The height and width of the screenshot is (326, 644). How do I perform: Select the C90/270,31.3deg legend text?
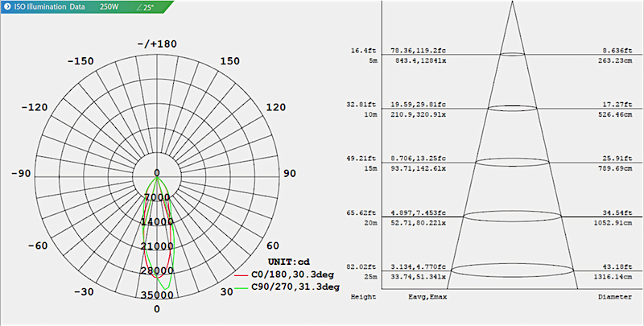(295, 287)
